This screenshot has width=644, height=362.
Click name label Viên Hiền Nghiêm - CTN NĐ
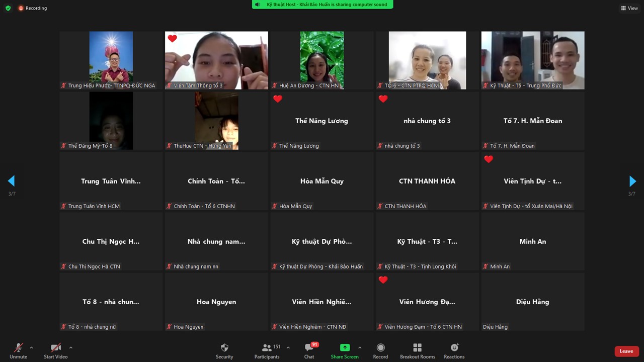313,327
